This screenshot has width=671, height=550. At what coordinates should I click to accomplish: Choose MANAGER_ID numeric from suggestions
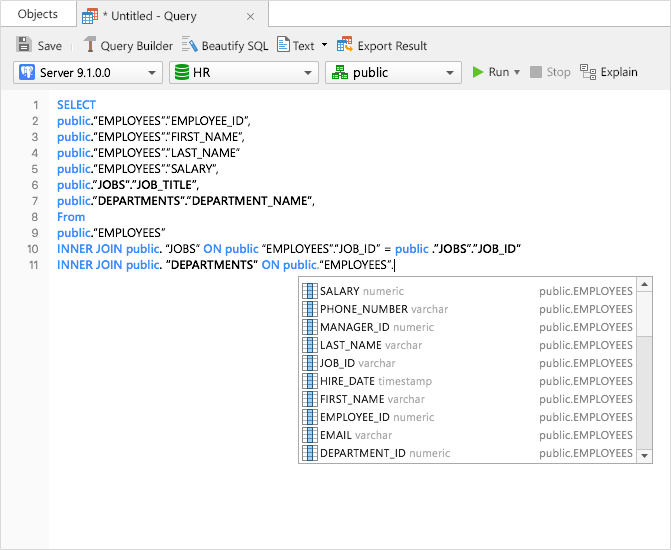467,327
